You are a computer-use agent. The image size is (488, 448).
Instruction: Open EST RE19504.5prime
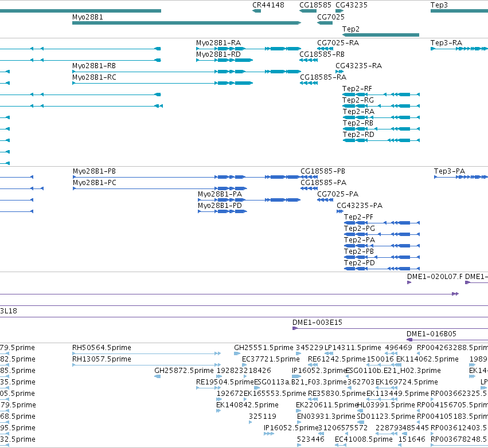tap(209, 388)
